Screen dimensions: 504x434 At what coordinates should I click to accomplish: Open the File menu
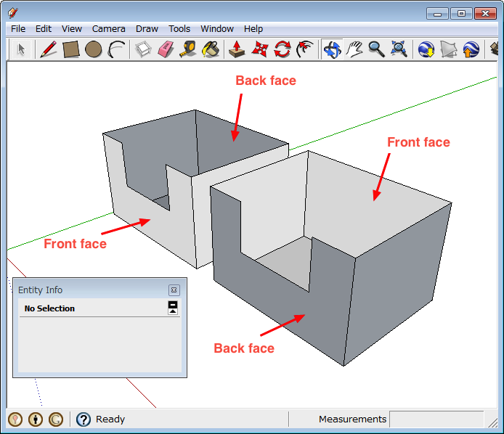(18, 29)
